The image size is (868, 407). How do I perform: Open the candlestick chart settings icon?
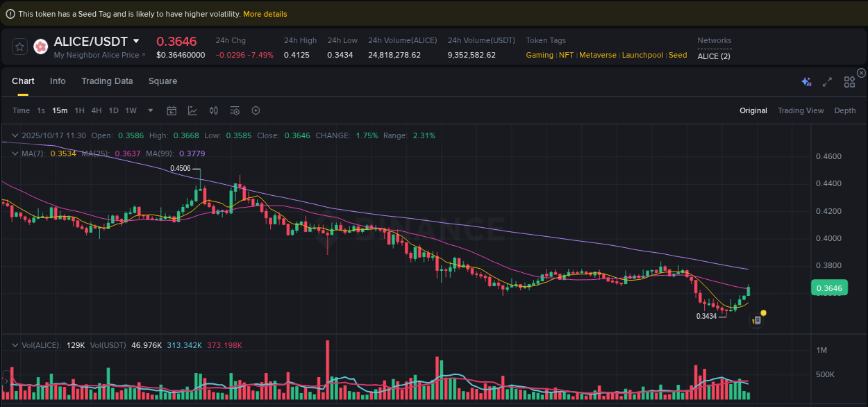pyautogui.click(x=214, y=110)
